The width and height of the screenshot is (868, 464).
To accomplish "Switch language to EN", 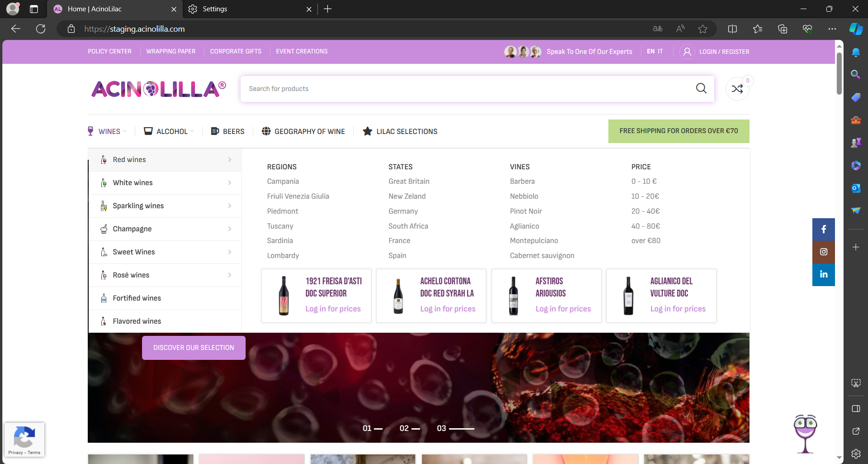I will tap(650, 52).
